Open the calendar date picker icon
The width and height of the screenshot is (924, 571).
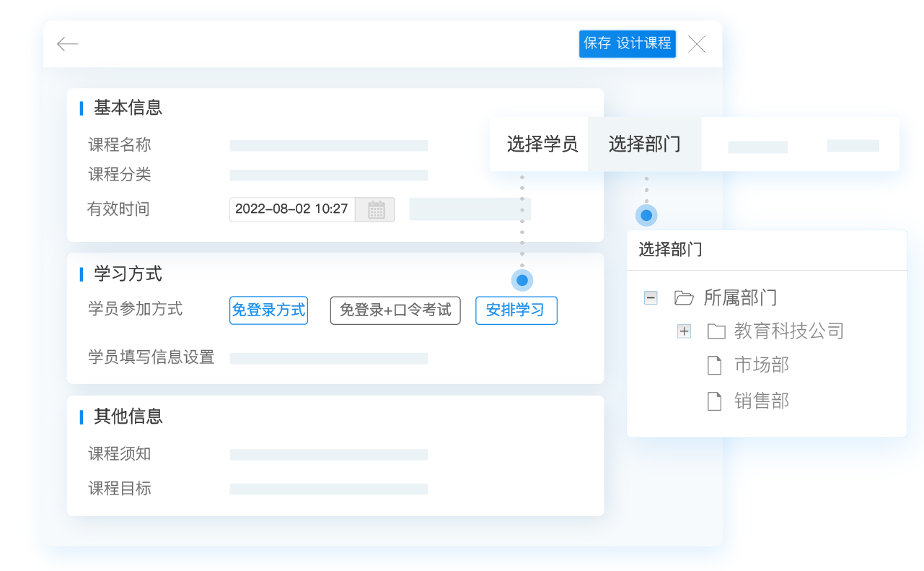click(376, 209)
